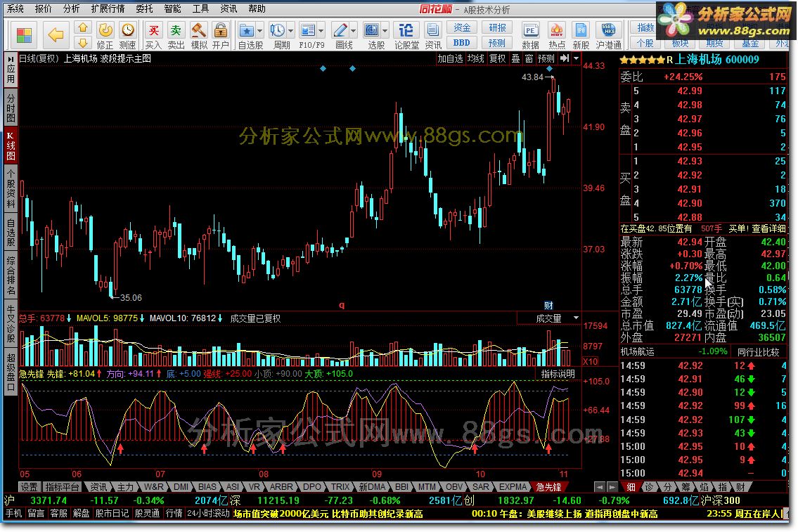Open the 修正 correction tool
Screen dimensions: 798x532
[105, 36]
